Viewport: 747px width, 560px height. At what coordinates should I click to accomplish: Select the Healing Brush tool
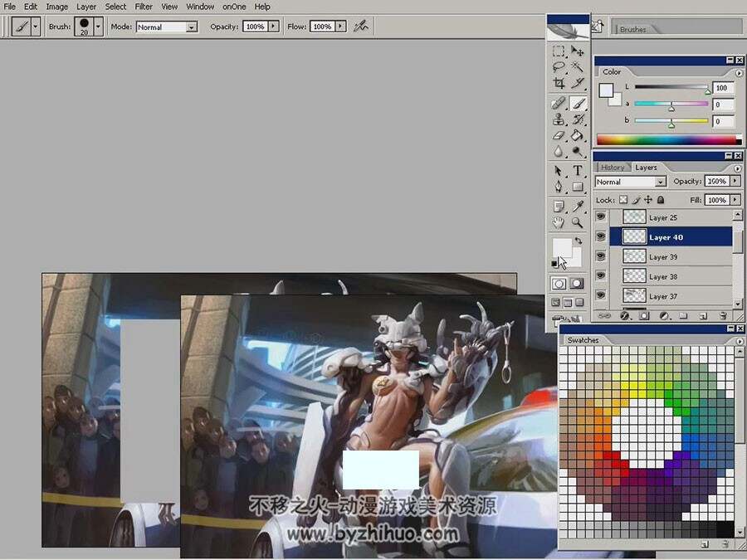pos(559,103)
